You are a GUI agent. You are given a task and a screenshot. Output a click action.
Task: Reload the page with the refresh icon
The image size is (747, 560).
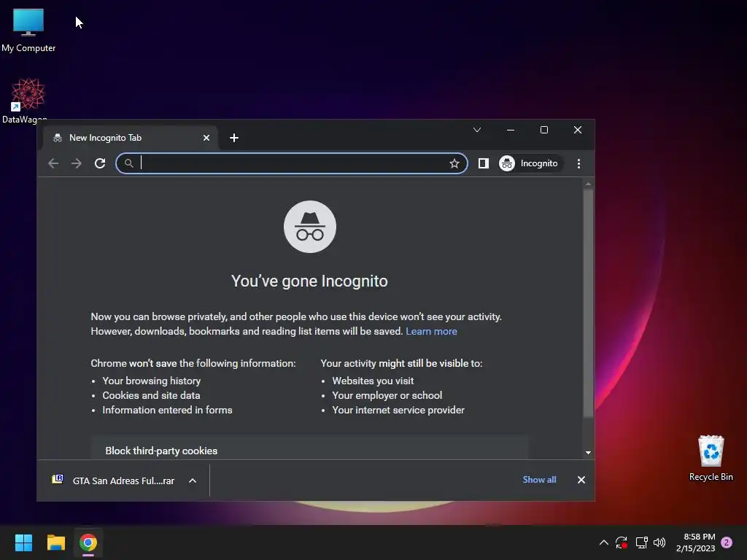[x=99, y=163]
